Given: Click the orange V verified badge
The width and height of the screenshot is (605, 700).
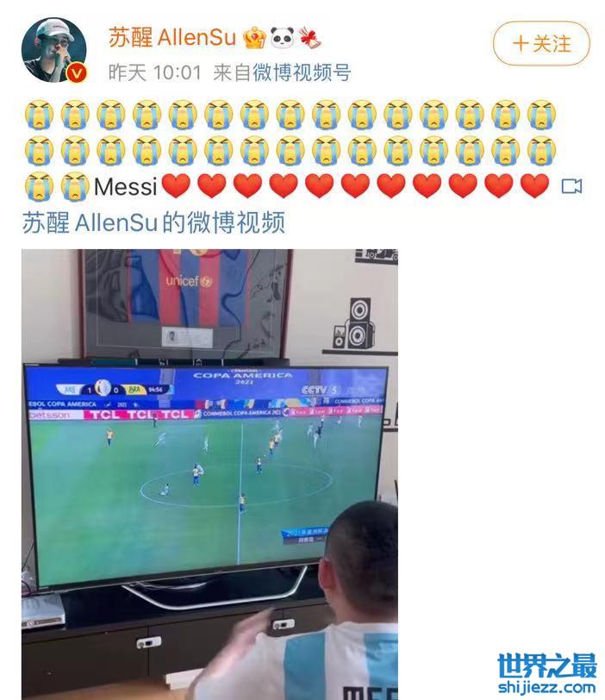Looking at the screenshot, I should tap(77, 72).
